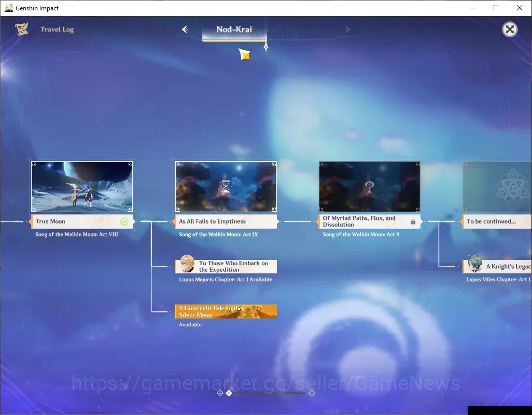Click the hourglass icon on Act IX thumbnail
This screenshot has height=415, width=532.
226,186
